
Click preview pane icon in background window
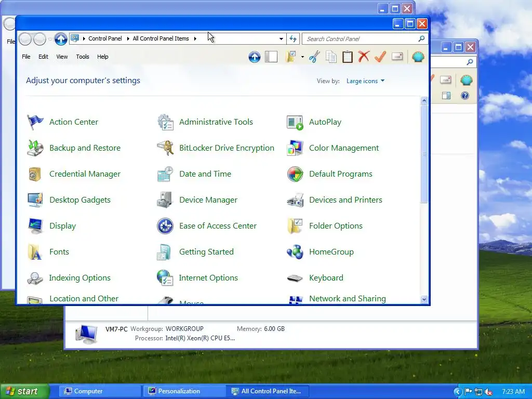coord(446,96)
